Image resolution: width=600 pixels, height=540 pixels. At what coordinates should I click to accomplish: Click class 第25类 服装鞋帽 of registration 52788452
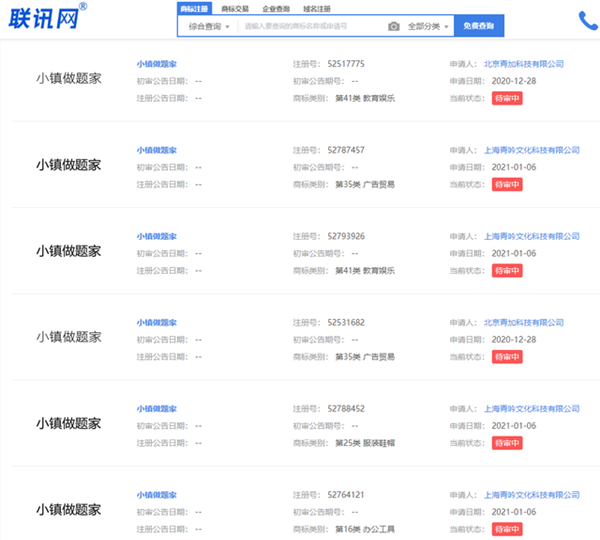(x=365, y=443)
